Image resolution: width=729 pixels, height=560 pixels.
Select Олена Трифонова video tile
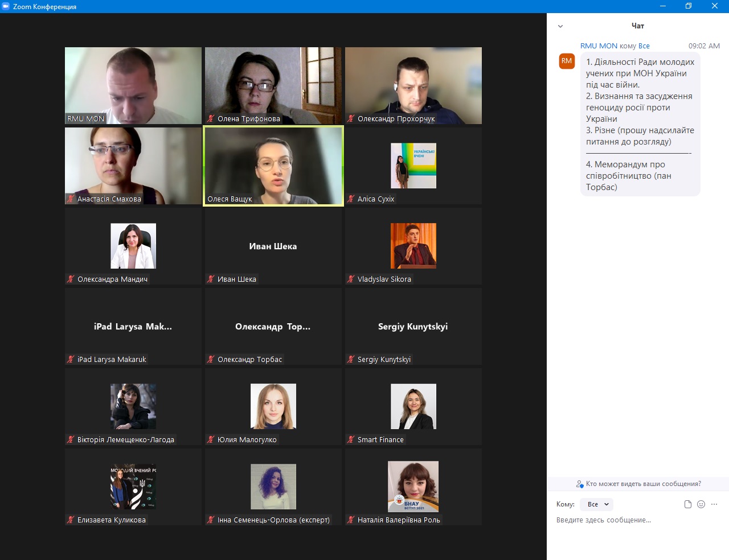pyautogui.click(x=273, y=85)
